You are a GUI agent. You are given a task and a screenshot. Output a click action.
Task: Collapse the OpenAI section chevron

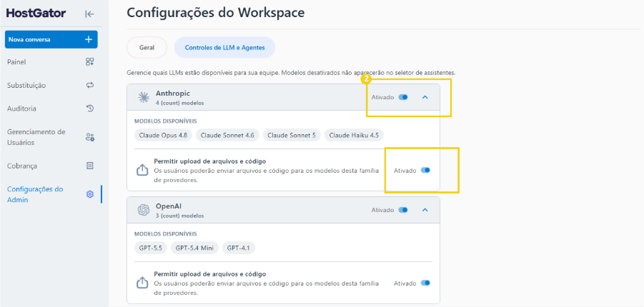click(x=425, y=210)
